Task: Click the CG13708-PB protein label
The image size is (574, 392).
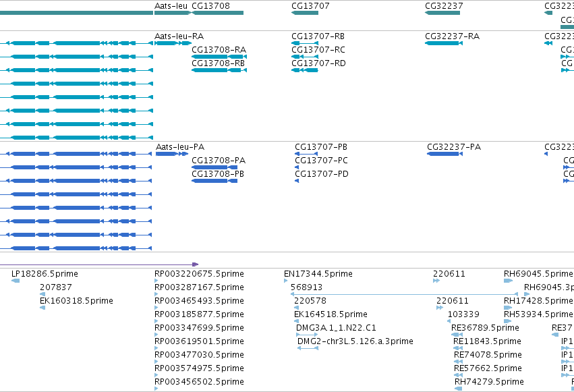Action: point(218,174)
